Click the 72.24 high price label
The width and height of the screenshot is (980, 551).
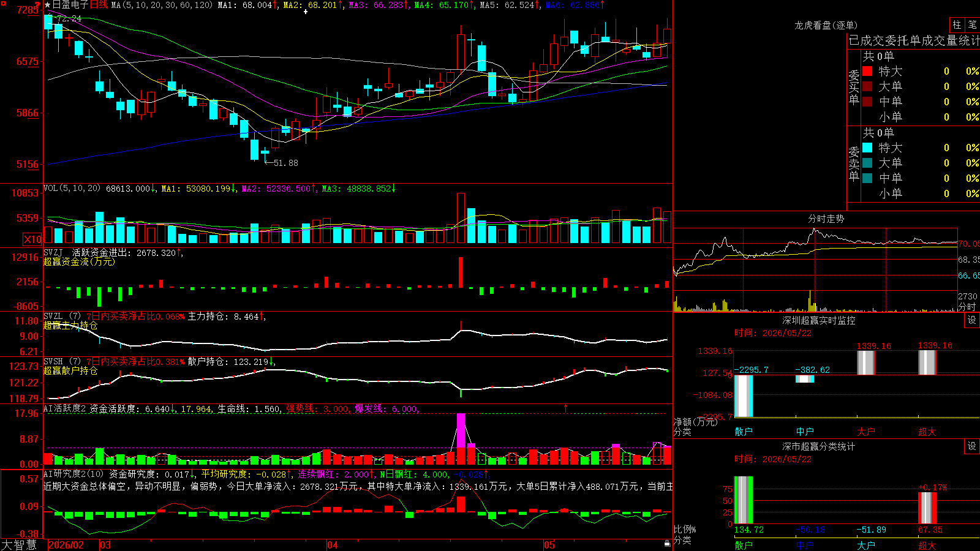tap(69, 18)
